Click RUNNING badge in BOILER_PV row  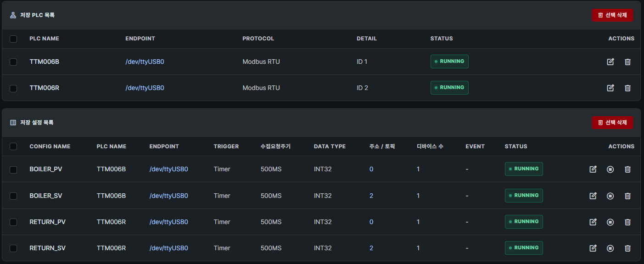(524, 169)
